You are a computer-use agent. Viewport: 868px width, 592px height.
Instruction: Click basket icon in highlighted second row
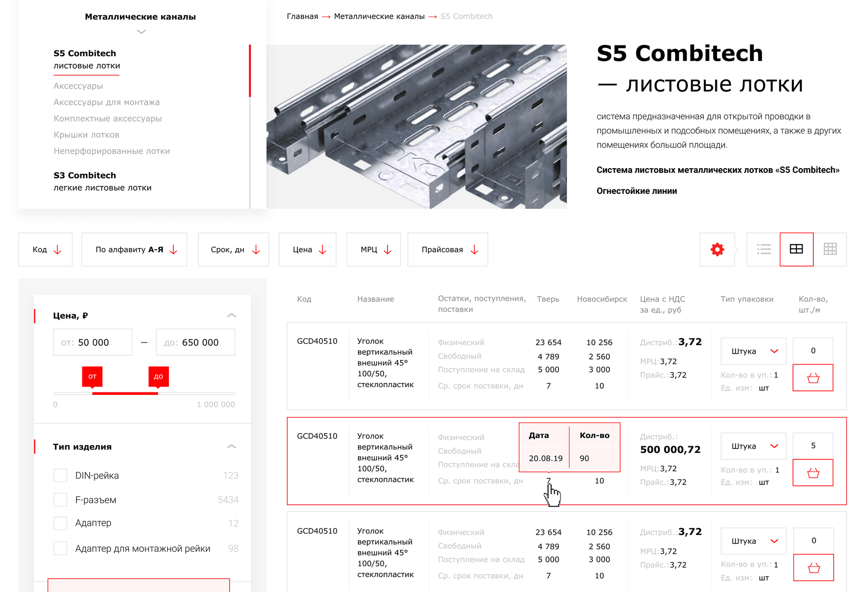(813, 473)
